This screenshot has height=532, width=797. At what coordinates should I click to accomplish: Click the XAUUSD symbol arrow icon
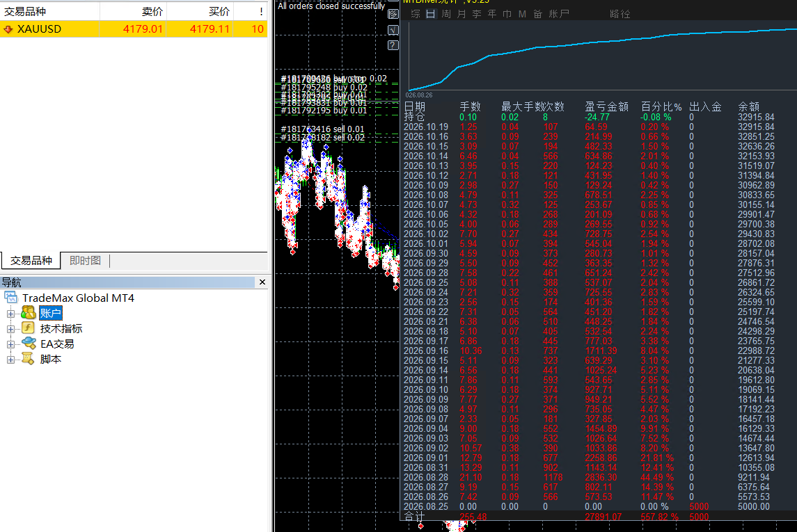point(8,29)
